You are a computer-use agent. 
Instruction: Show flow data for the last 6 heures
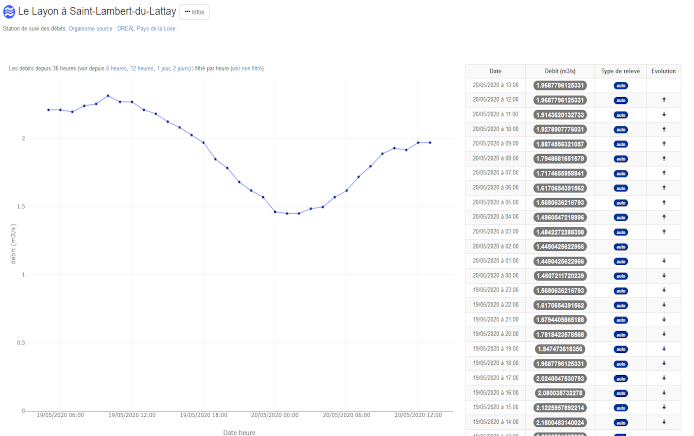click(115, 68)
